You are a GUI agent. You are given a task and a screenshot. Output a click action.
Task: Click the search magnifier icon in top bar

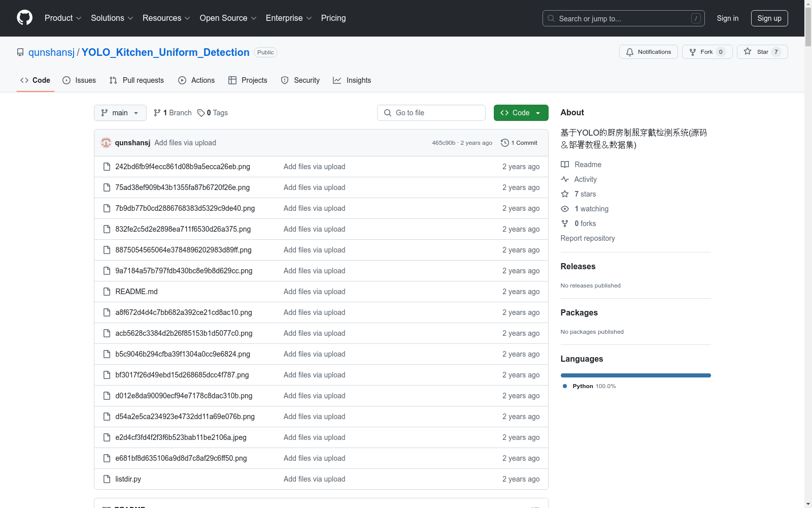551,18
